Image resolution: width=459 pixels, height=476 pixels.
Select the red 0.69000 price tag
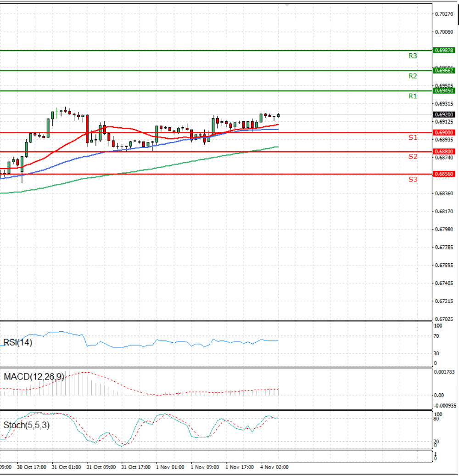point(444,133)
